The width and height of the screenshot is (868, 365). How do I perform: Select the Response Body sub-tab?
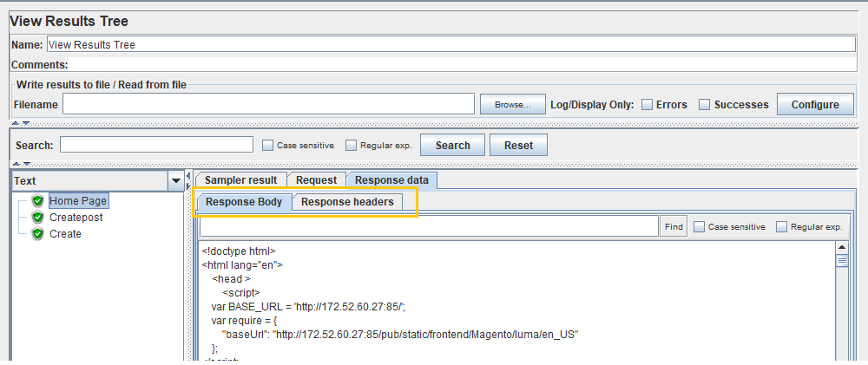244,202
